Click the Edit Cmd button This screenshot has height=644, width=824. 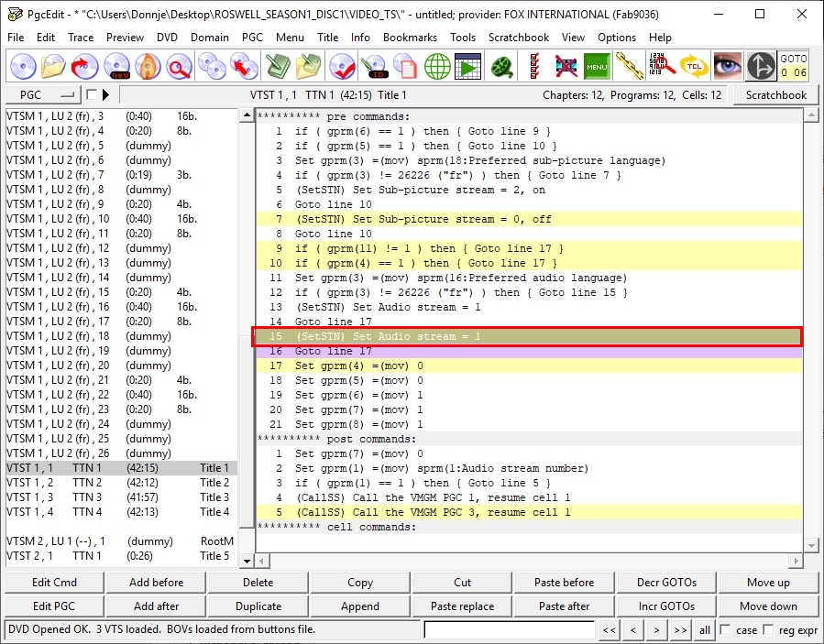[x=54, y=583]
